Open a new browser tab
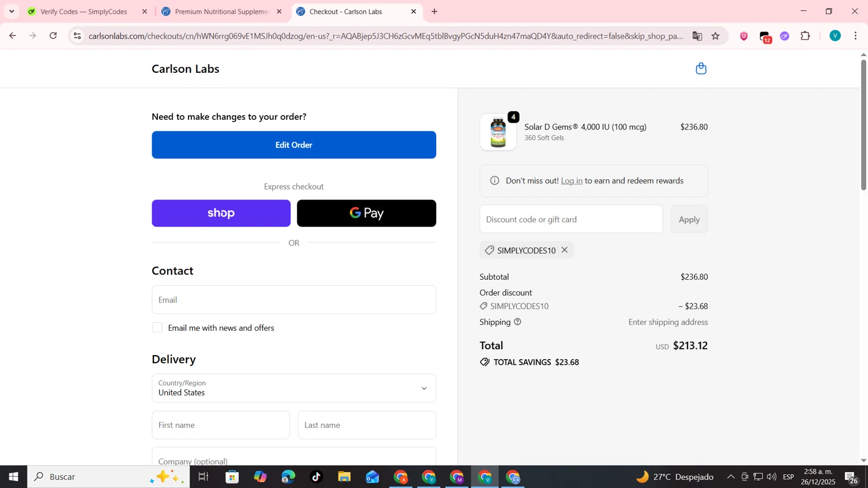Viewport: 868px width, 488px height. [x=435, y=12]
